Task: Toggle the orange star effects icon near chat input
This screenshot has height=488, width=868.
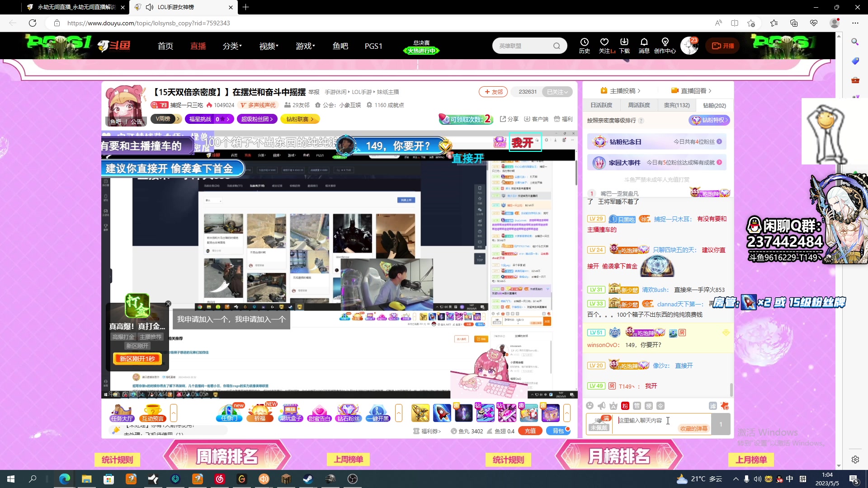Action: [x=725, y=406]
